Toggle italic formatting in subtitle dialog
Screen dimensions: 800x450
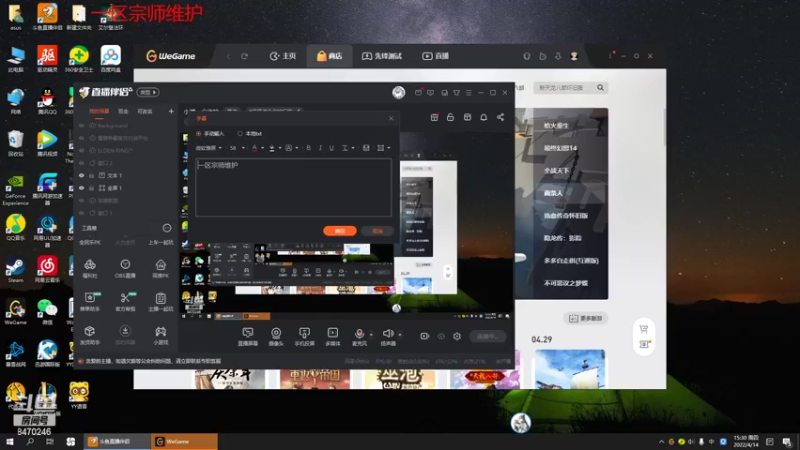[x=320, y=148]
